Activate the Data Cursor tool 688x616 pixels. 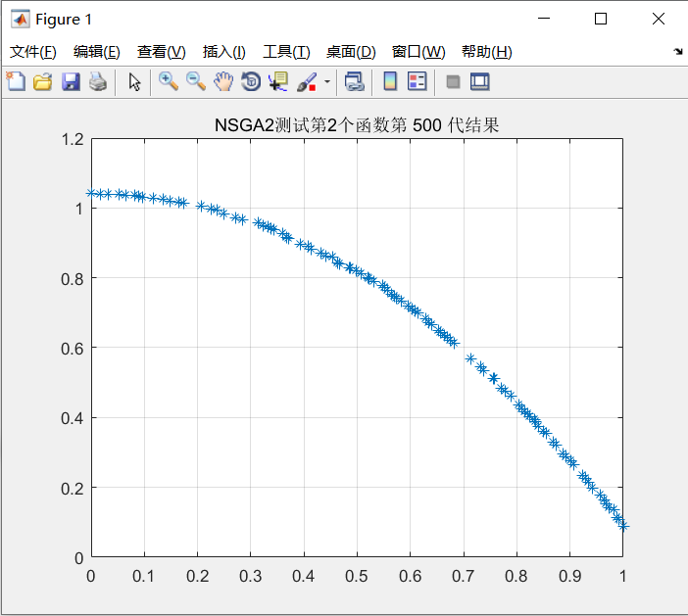(x=278, y=81)
